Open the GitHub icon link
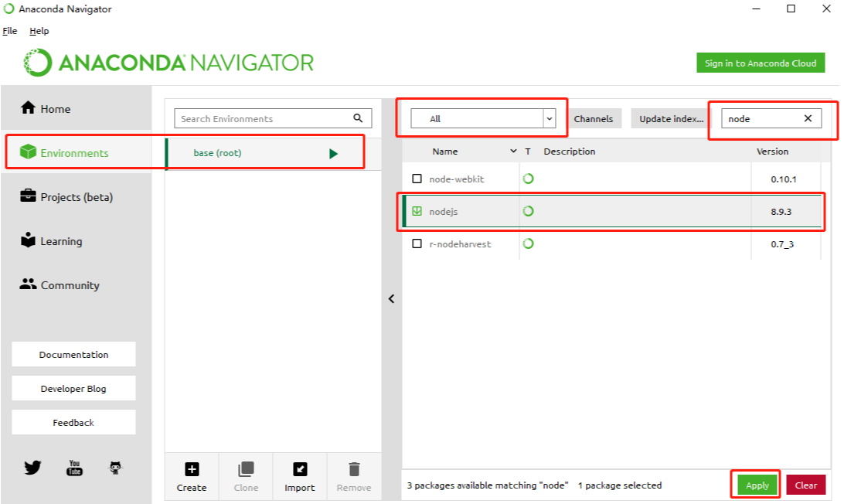This screenshot has width=844, height=504. pos(115,468)
